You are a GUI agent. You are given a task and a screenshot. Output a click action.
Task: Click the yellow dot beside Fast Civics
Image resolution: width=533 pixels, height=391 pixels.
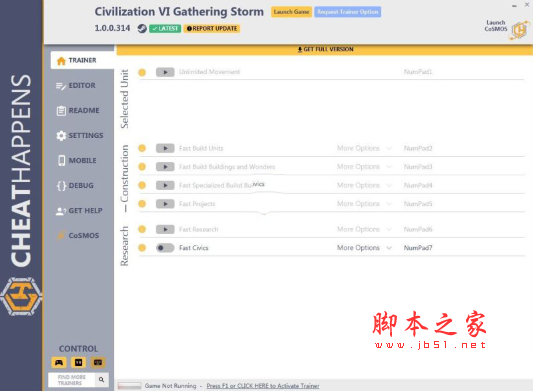[x=142, y=248]
